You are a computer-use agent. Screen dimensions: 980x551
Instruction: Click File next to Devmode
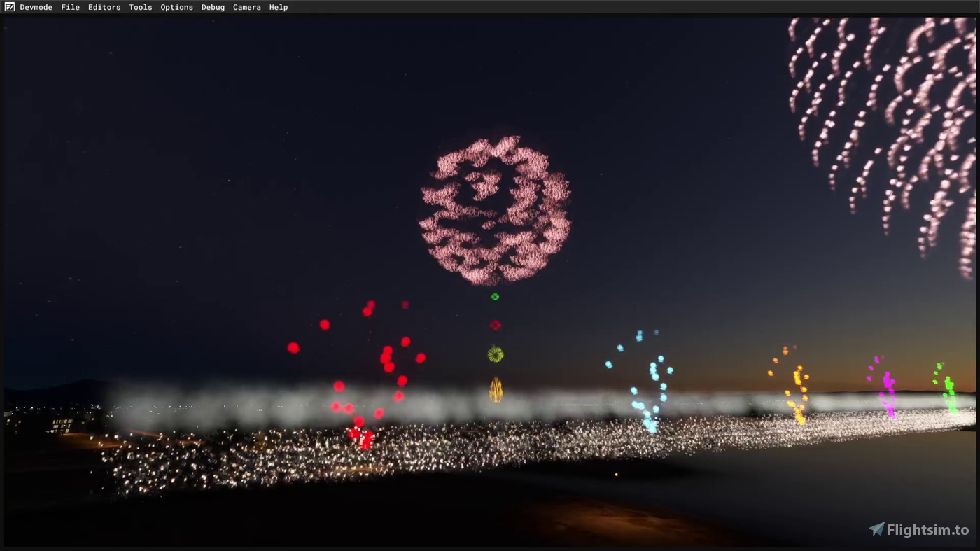point(70,7)
